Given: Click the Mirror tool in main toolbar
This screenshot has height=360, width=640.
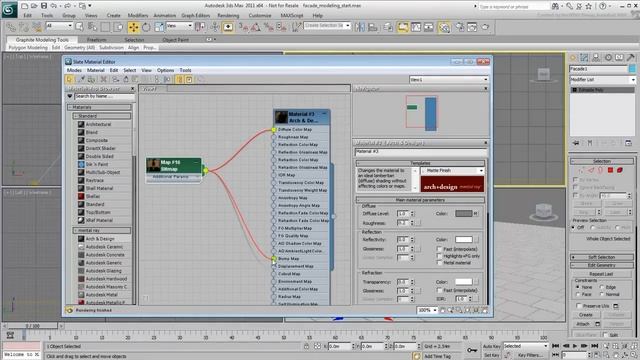Looking at the screenshot, I should [x=360, y=27].
